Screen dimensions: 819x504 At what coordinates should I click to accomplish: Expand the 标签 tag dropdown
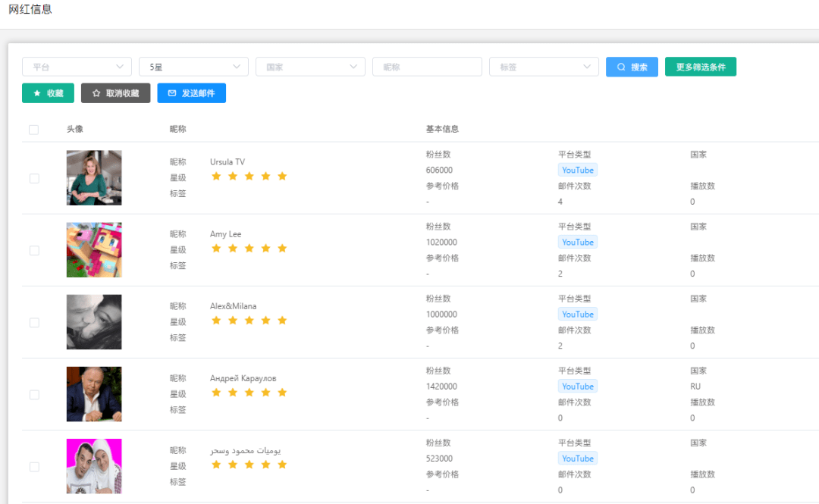[x=544, y=67]
